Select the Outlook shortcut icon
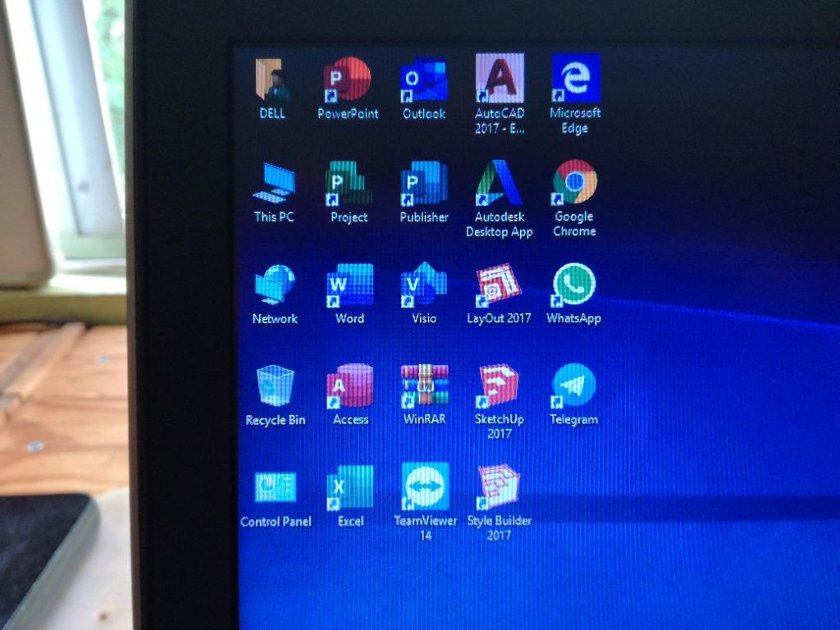The height and width of the screenshot is (630, 840). pyautogui.click(x=423, y=80)
